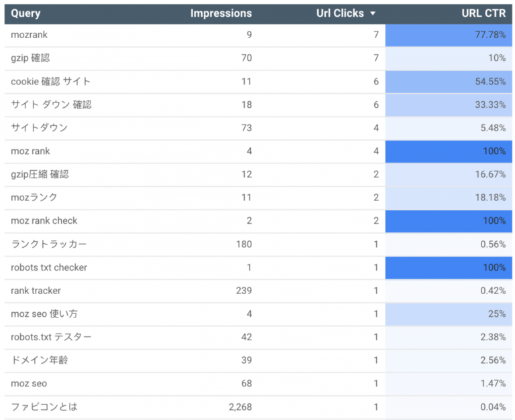Sort table by Query column header

point(25,13)
